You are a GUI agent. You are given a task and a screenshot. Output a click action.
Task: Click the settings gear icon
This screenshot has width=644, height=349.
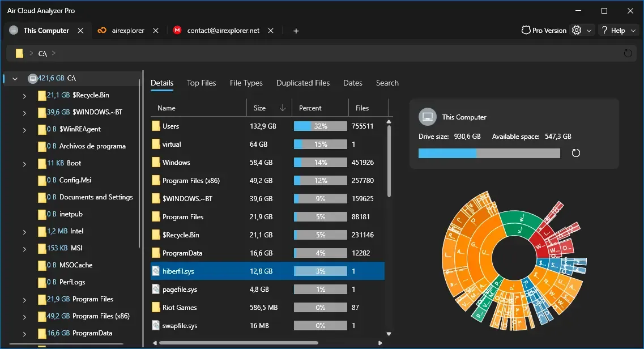(x=577, y=31)
